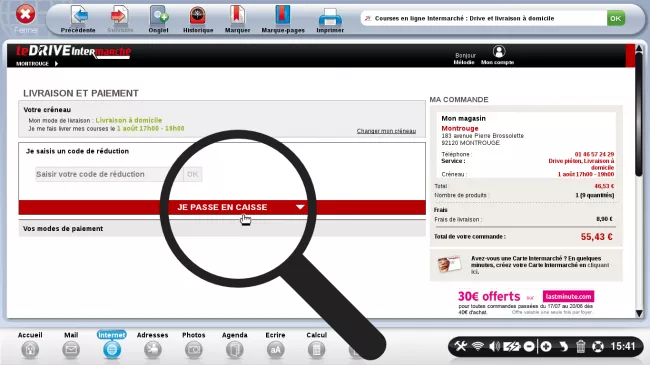This screenshot has width=650, height=365.
Task: Click the JE PASSE EN CAISSE button
Action: tap(222, 207)
